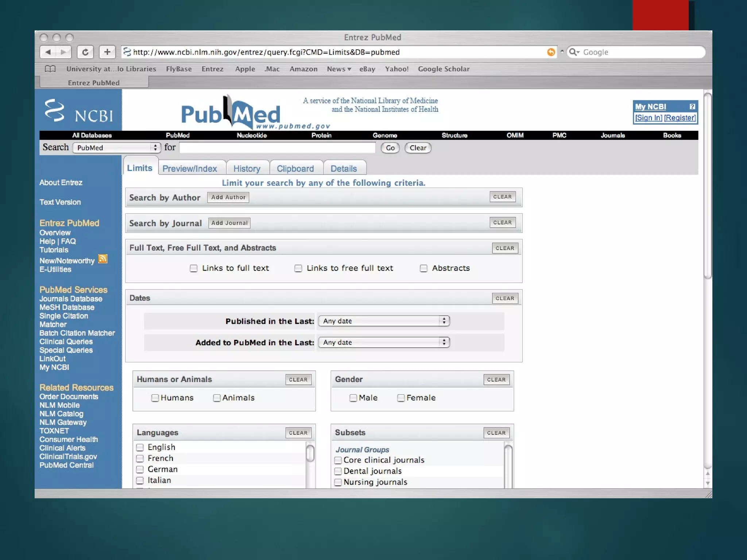Click the orange RSS feed icon

coord(103,259)
